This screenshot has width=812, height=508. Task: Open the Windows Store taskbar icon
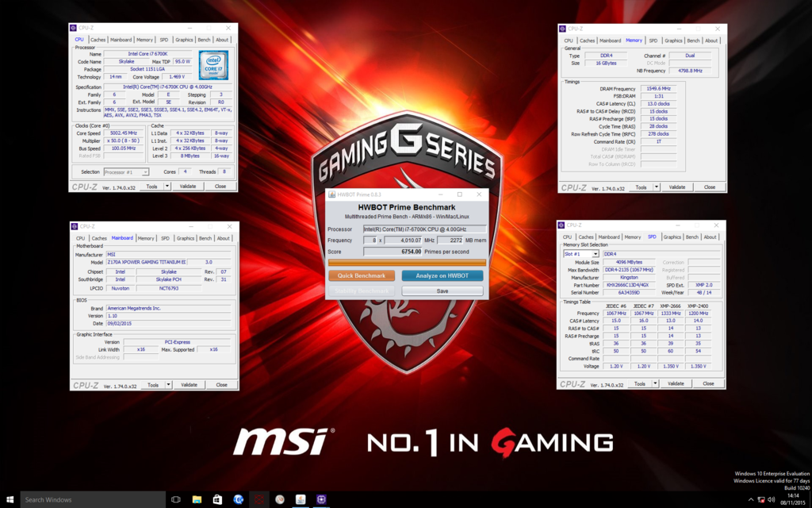click(x=217, y=500)
